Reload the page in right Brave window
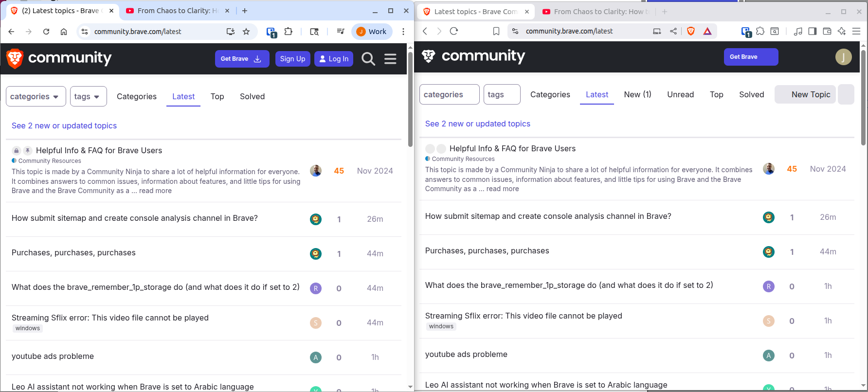The image size is (868, 392). [x=454, y=31]
